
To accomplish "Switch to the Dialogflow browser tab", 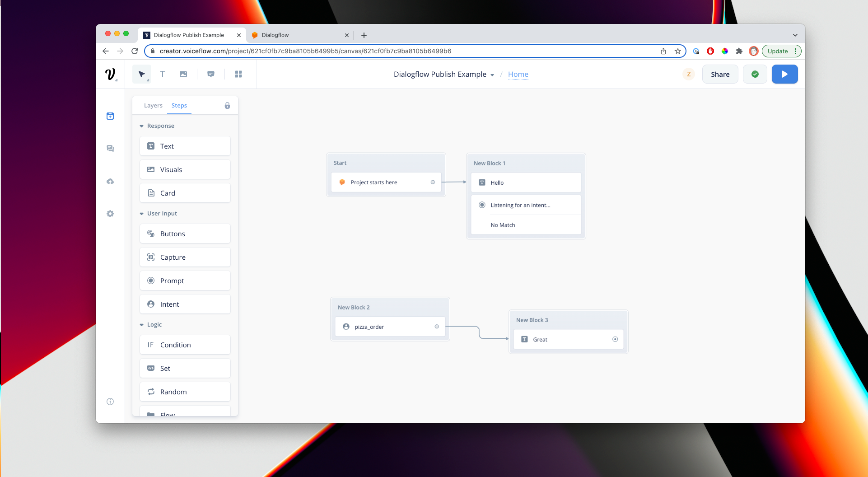I will point(300,35).
